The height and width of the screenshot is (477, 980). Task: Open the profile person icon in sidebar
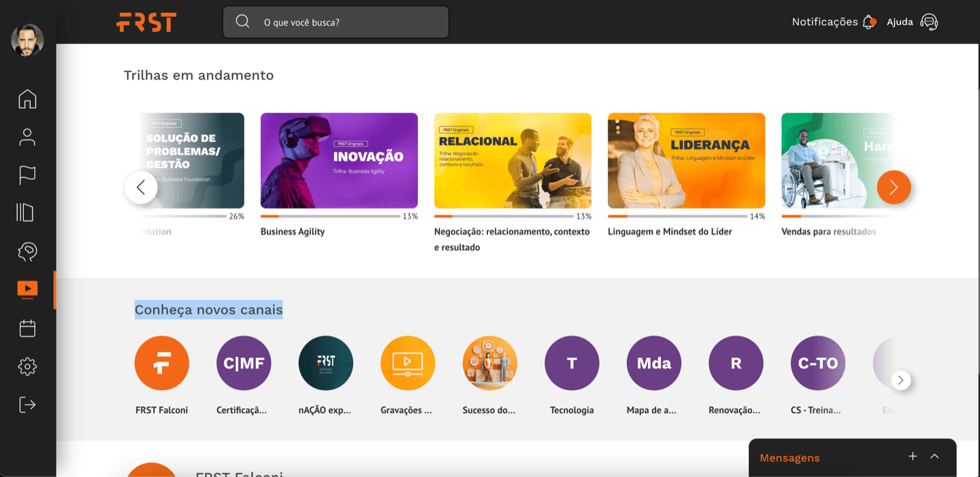pos(27,137)
